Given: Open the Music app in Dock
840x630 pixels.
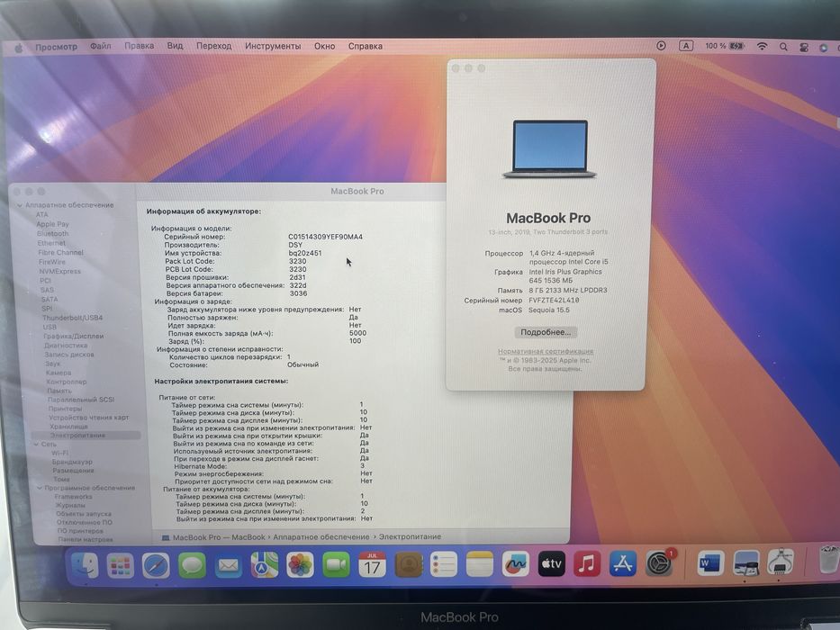Looking at the screenshot, I should pos(587,564).
